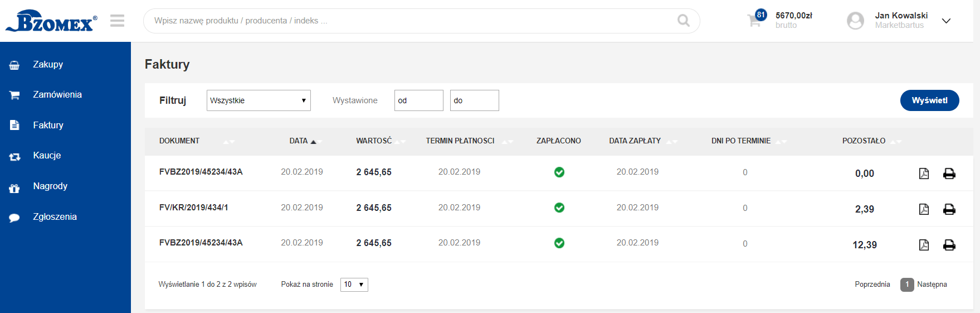Download PDF for invoice FV/KR/2019/434/1
Image resolution: width=980 pixels, height=313 pixels.
[924, 209]
